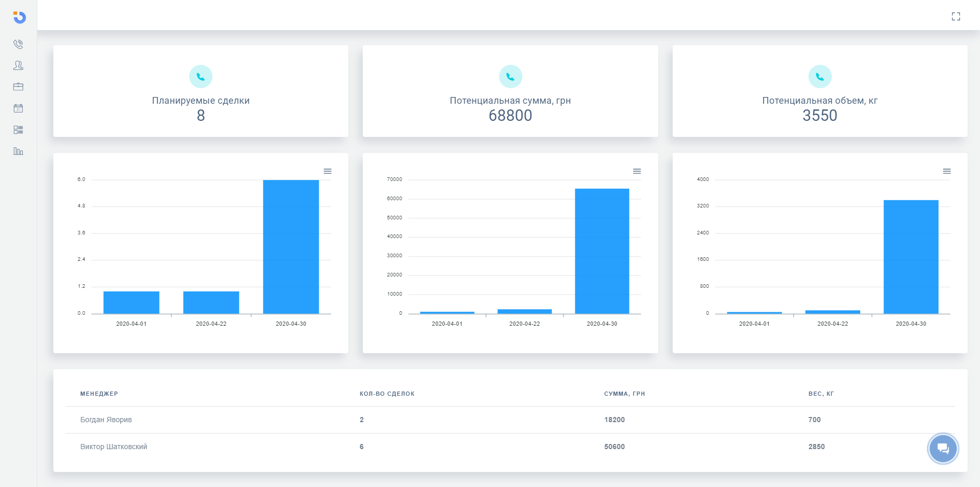The image size is (980, 487).
Task: Click the Сумма, грн column header
Action: coord(624,394)
